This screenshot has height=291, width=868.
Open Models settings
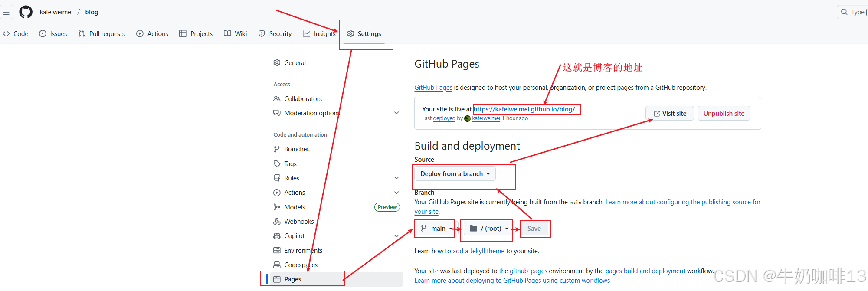(x=337, y=207)
